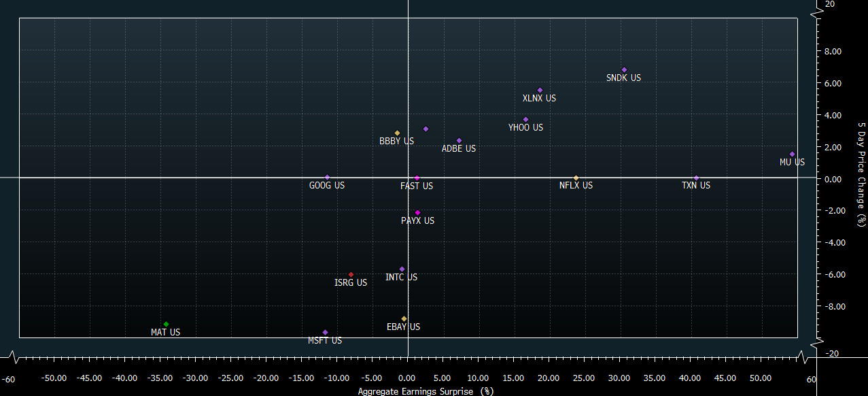Select the XLNX US diamond marker
Screen dimensions: 868x396
(540, 90)
